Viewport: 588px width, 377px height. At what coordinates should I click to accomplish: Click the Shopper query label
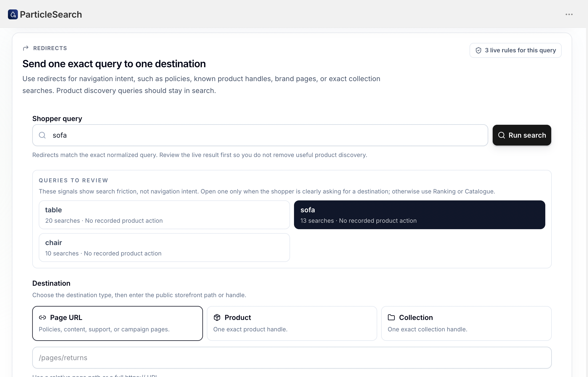(x=57, y=119)
